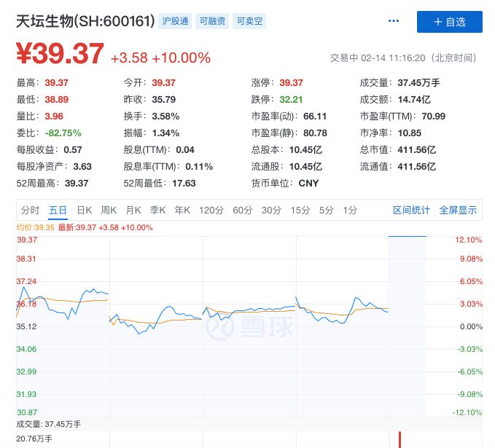The image size is (495, 448).
Task: Click 货币单位 CNY
Action: click(309, 184)
